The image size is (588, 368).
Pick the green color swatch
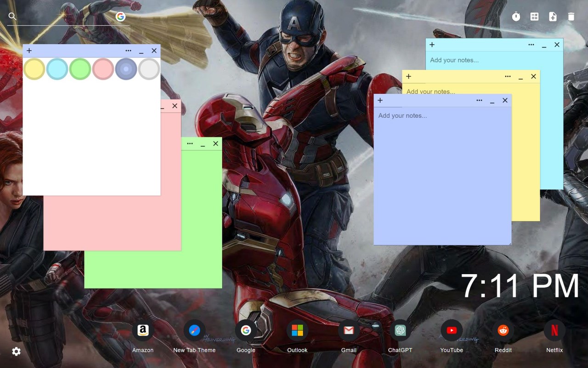click(80, 69)
